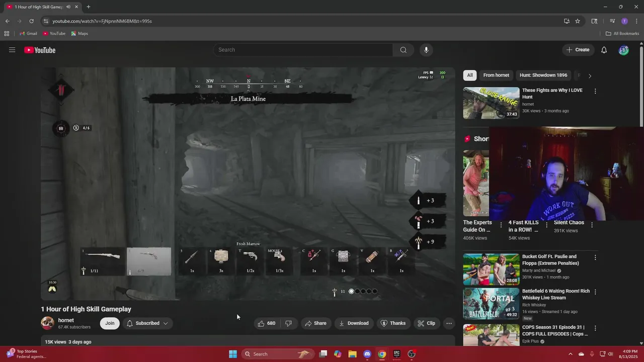Screen dimensions: 644x362
Task: Open the All Bookmarks folder
Action: [x=622, y=34]
